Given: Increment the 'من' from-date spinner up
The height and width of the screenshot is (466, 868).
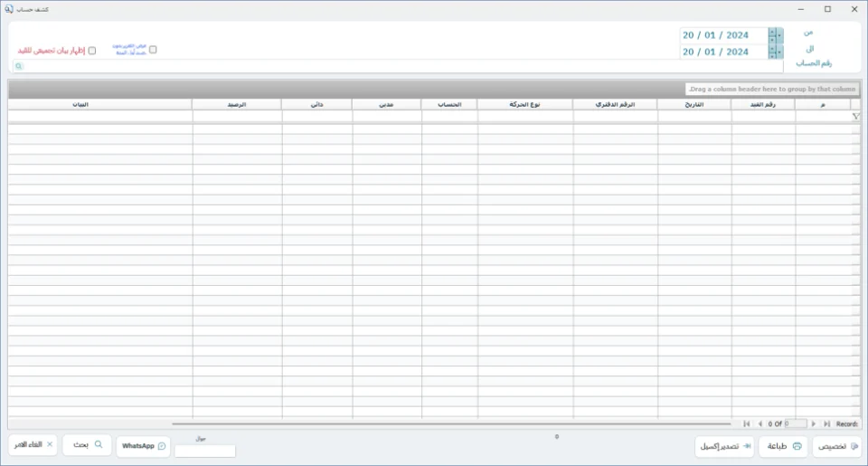Looking at the screenshot, I should pos(772,33).
